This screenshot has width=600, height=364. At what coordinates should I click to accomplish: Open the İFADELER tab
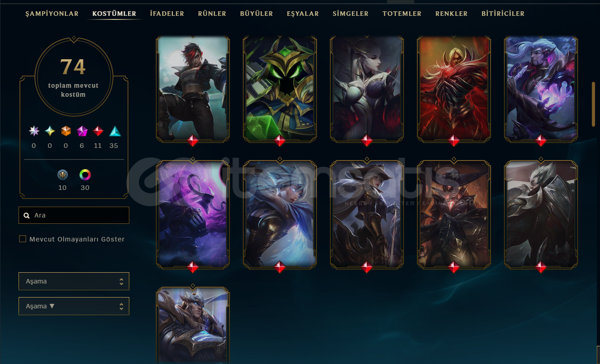167,14
